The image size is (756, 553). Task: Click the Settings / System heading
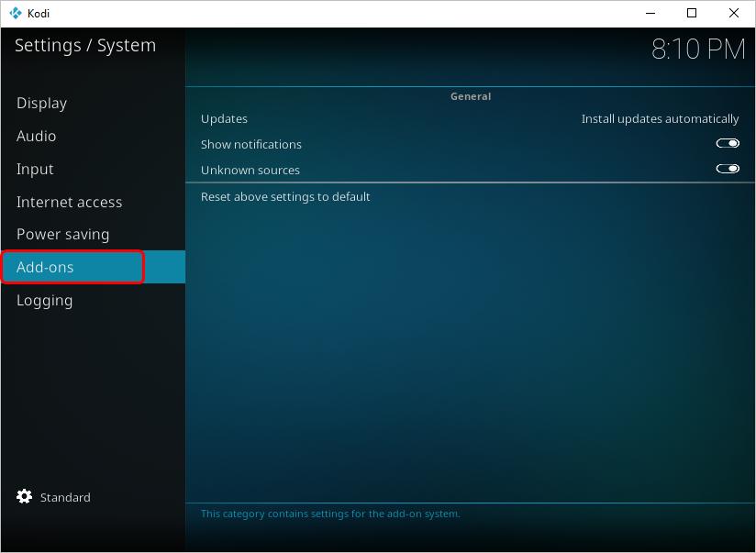coord(84,44)
